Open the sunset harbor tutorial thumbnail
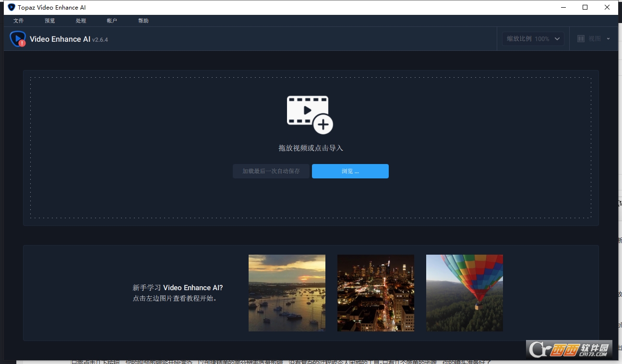 pos(287,293)
